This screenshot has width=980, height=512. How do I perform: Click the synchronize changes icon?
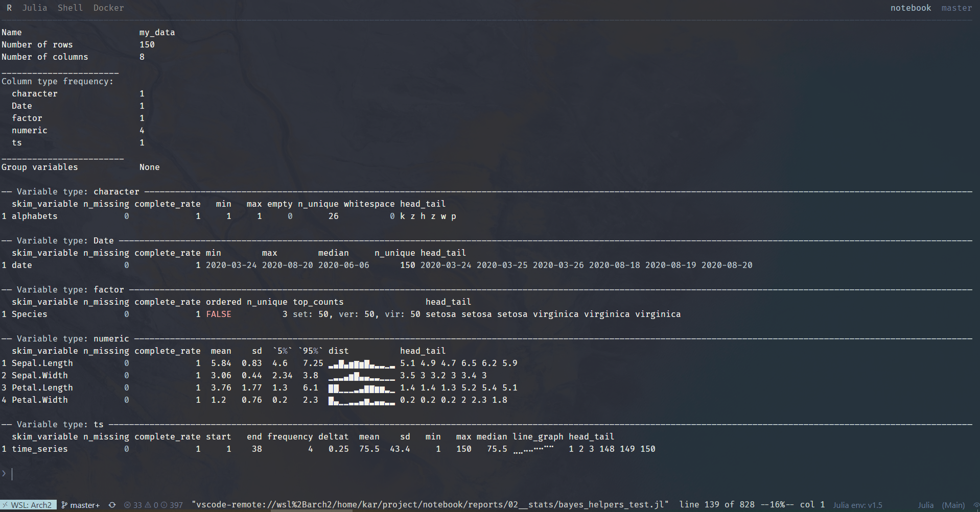tap(112, 505)
